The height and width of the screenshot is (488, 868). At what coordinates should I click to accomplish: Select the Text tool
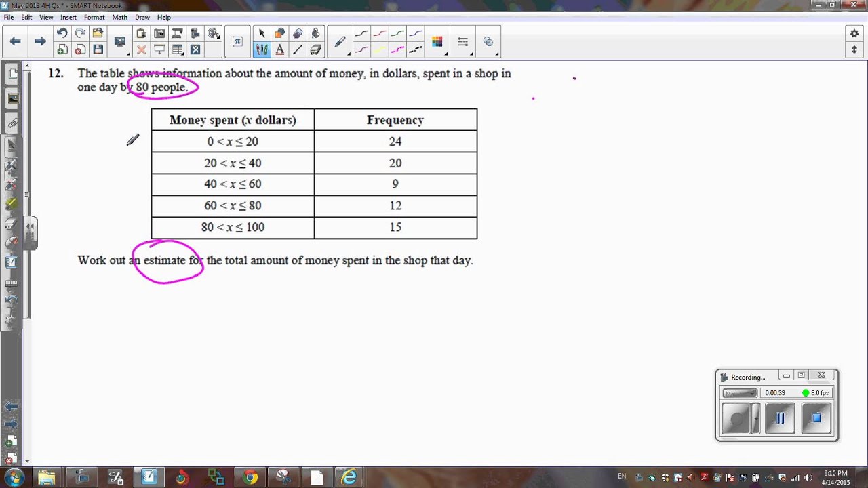tap(279, 49)
